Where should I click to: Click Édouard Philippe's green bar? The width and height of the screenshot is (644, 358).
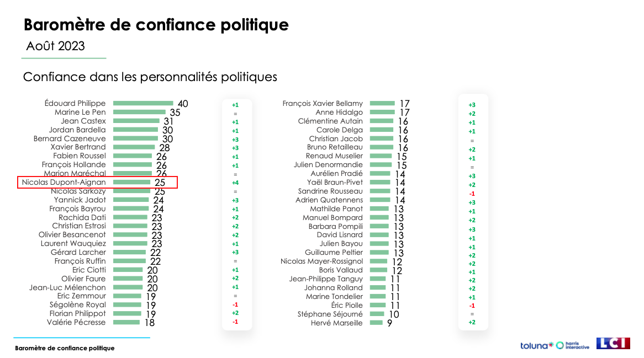click(x=143, y=103)
